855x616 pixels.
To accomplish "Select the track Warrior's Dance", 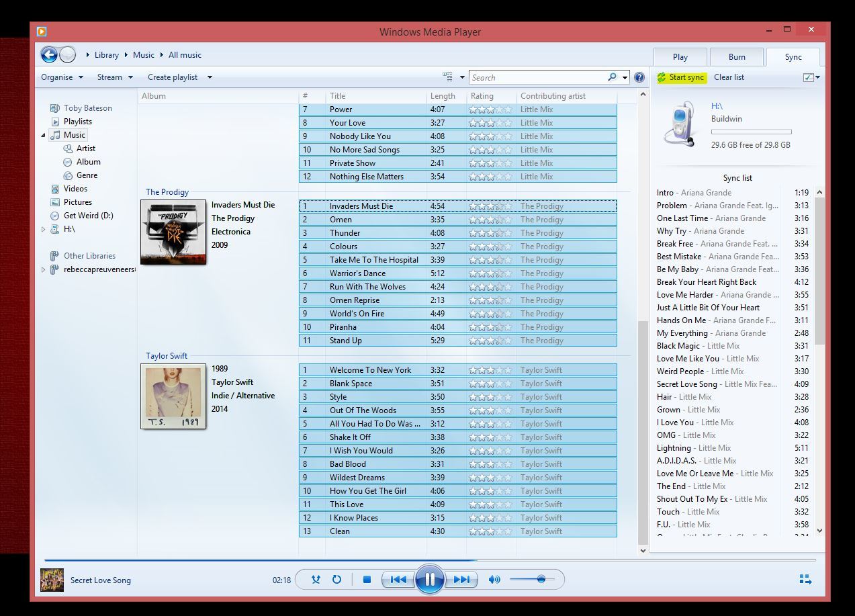I will click(x=457, y=273).
